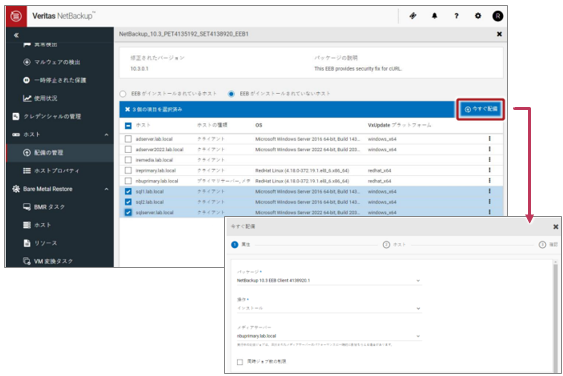Viewport: 563px width, 376px height.
Task: Clear the 3 selected items X
Action: [x=127, y=109]
